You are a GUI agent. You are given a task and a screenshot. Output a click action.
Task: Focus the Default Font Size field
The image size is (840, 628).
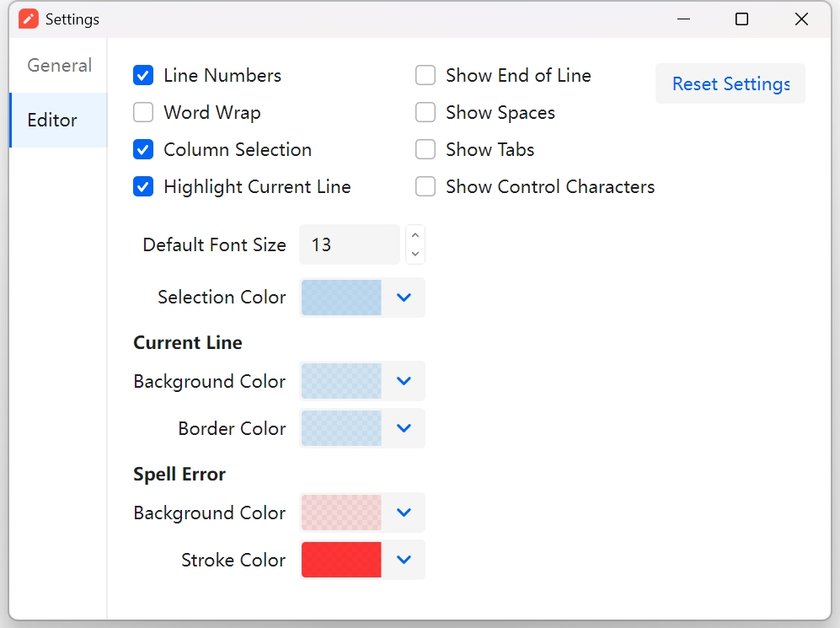[350, 244]
